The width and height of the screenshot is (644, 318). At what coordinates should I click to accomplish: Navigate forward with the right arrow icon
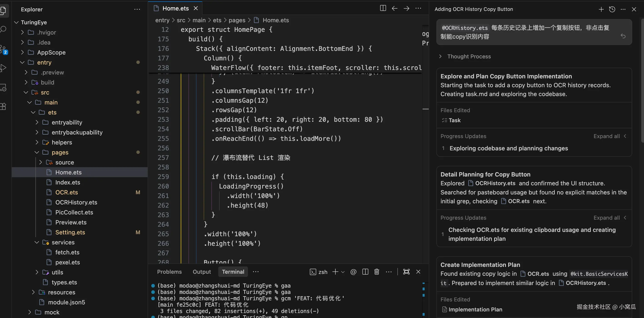coord(406,8)
